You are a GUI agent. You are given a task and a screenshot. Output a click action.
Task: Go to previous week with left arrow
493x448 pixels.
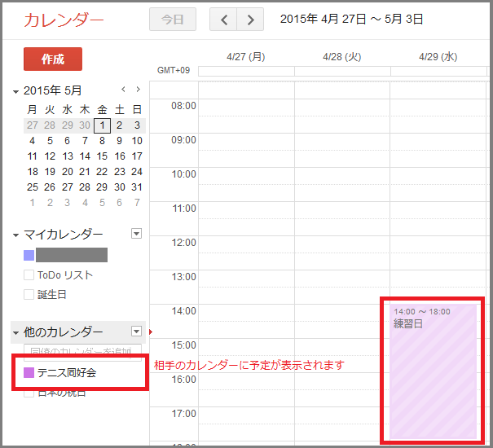[223, 20]
